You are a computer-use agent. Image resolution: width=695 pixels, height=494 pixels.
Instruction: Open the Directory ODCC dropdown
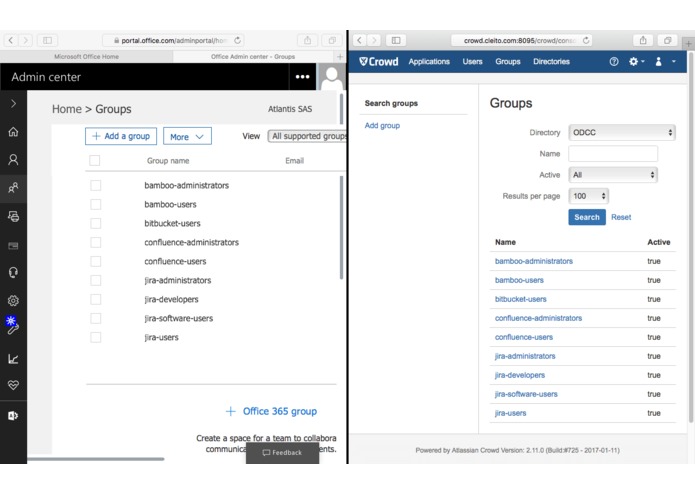(x=622, y=132)
